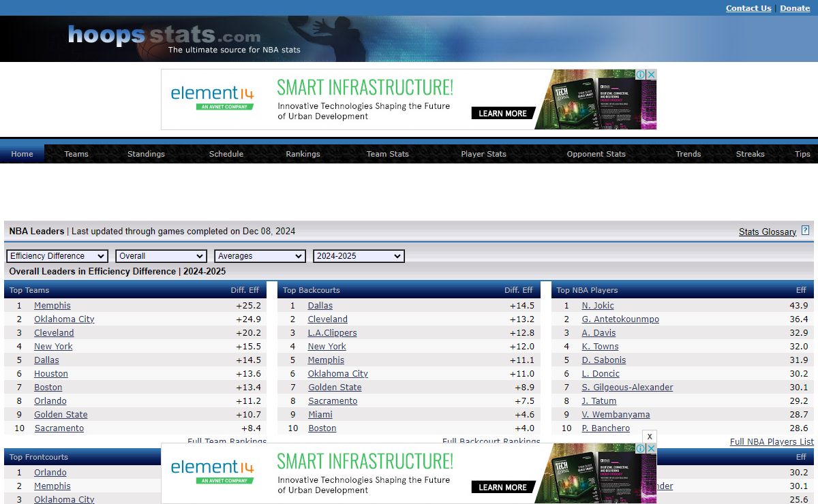Click the element14 logo in top ad
The width and height of the screenshot is (818, 504).
tap(212, 97)
